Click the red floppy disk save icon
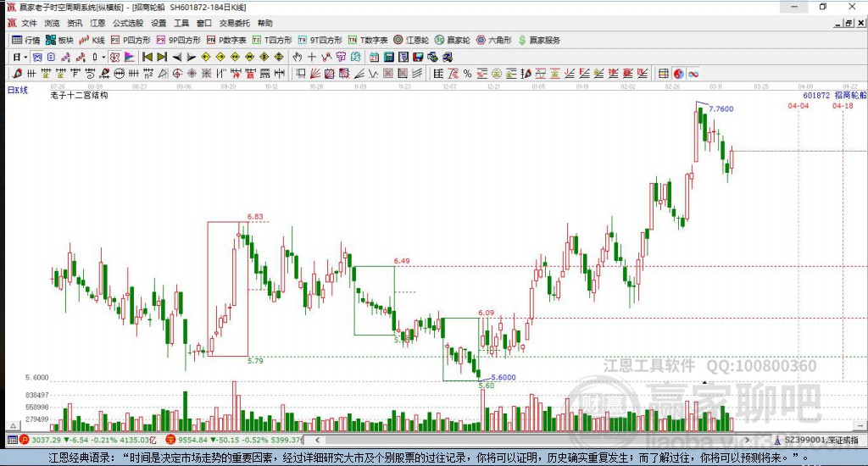 (418, 57)
